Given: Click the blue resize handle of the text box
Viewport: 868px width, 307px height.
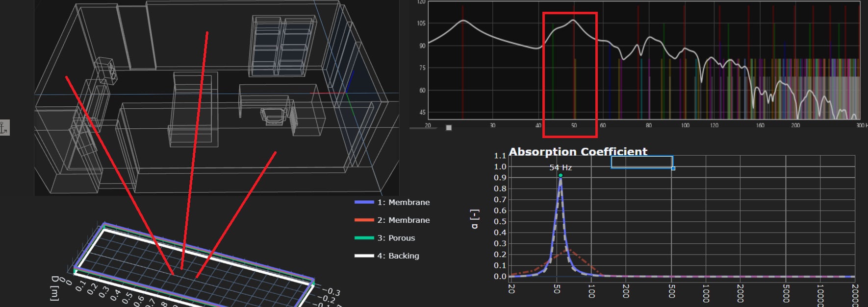Looking at the screenshot, I should coord(673,168).
